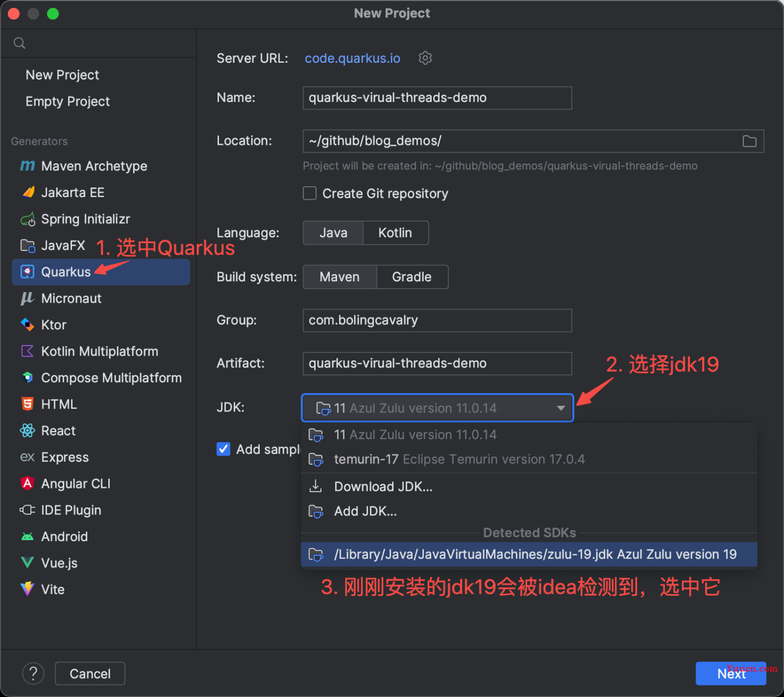Open server URL settings gear icon
The width and height of the screenshot is (784, 697).
[x=425, y=58]
